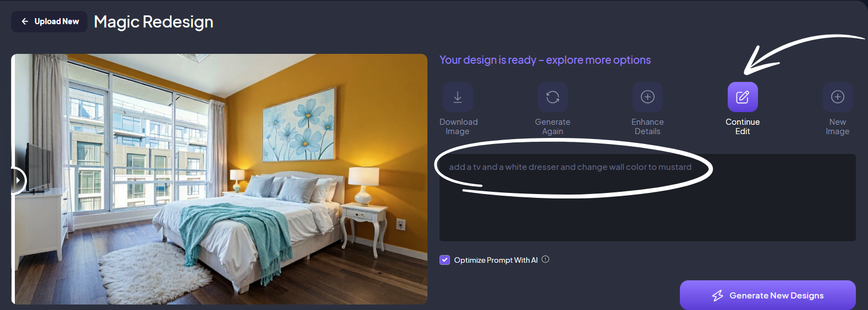This screenshot has height=310, width=868.
Task: Click the Download Image arrow icon
Action: (x=458, y=97)
